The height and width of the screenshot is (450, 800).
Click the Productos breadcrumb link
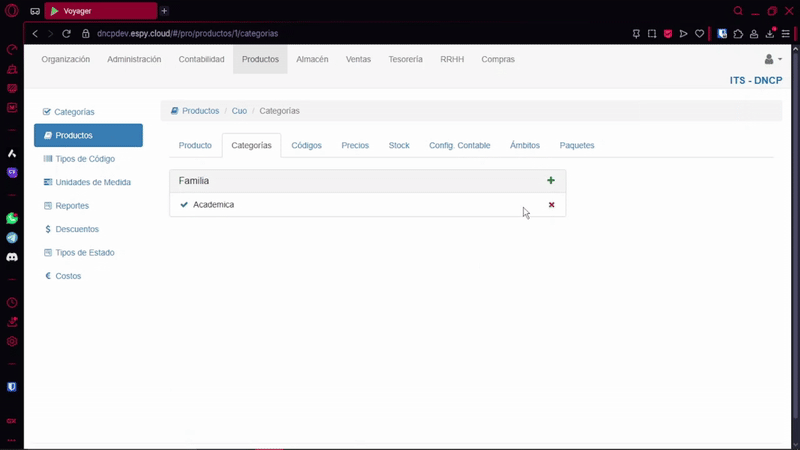pyautogui.click(x=200, y=111)
